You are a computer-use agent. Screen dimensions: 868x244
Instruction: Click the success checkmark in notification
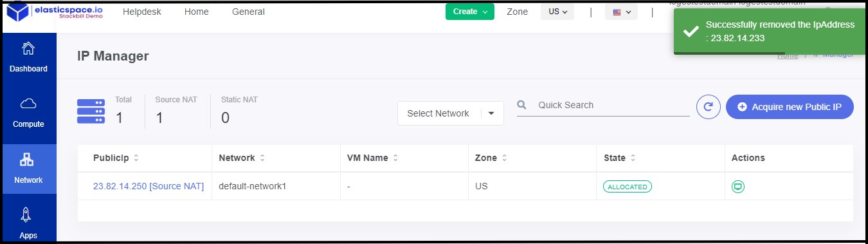(691, 32)
